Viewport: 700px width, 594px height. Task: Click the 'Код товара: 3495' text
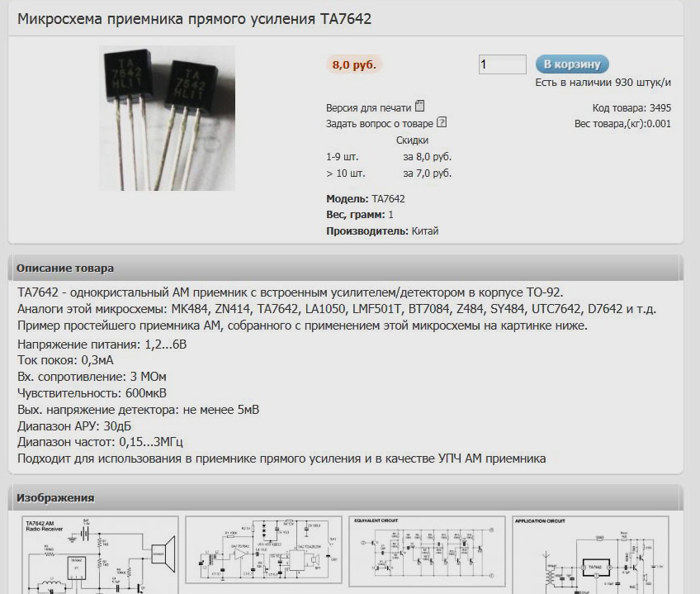click(x=631, y=108)
